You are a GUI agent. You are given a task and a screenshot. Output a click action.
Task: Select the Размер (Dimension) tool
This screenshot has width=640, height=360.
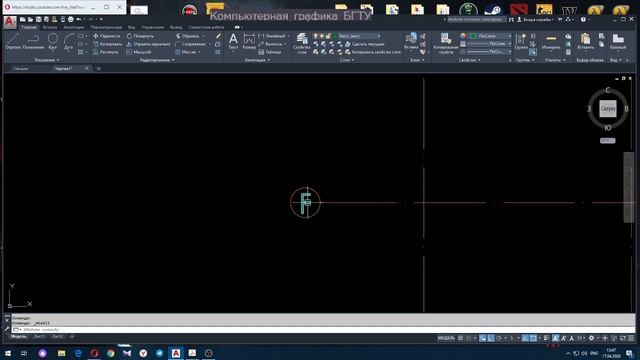(249, 42)
